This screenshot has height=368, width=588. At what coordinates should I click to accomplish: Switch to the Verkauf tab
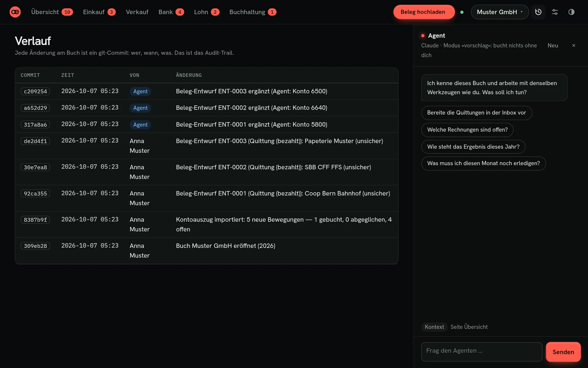137,12
